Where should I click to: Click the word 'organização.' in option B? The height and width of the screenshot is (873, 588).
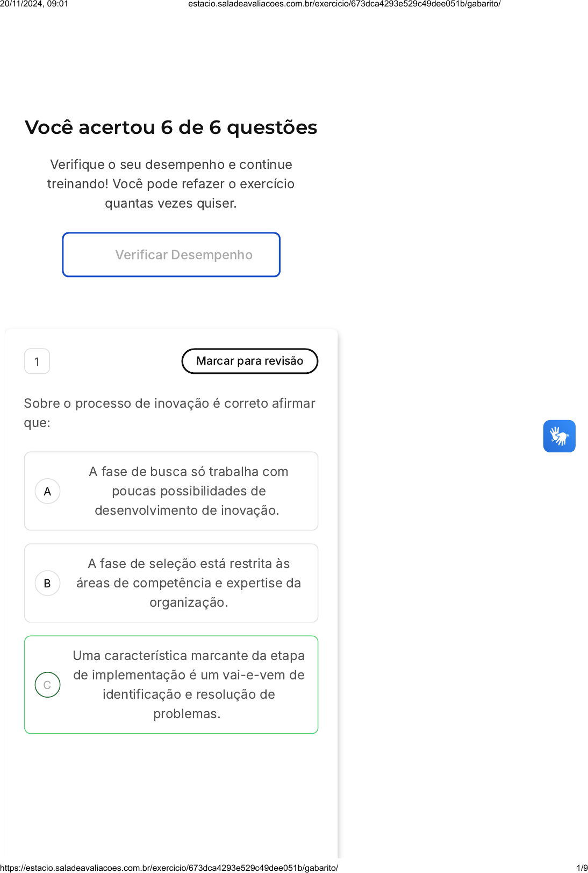[x=189, y=602]
